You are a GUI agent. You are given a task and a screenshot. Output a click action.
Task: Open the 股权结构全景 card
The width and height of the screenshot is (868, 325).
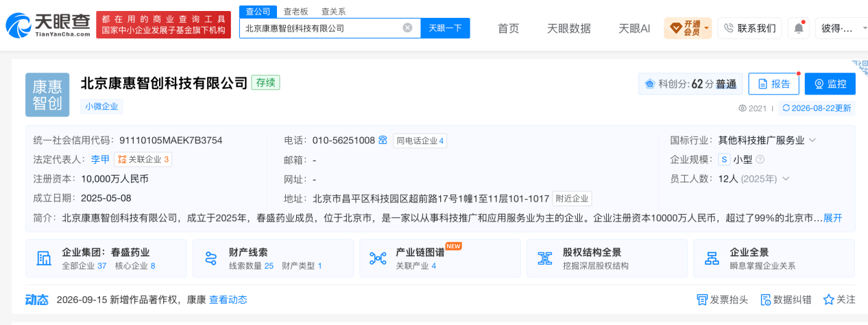point(607,258)
